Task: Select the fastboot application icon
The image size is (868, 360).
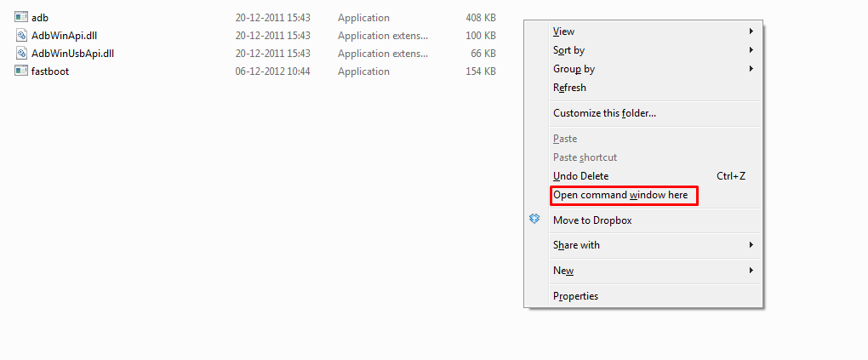Action: coord(21,71)
